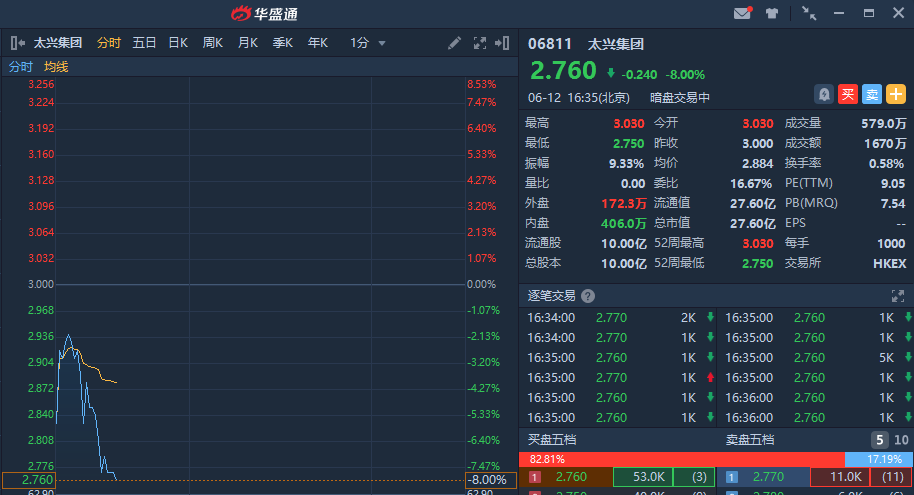Click the 换手率 value 0.58%
Viewport: 914px width, 495px height.
[886, 163]
